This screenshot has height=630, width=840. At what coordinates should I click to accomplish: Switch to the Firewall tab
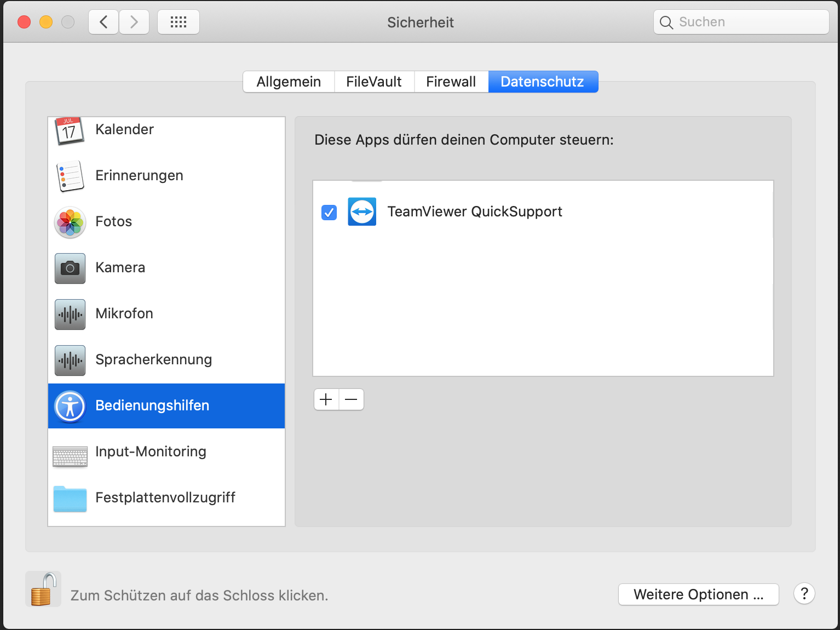click(x=451, y=82)
